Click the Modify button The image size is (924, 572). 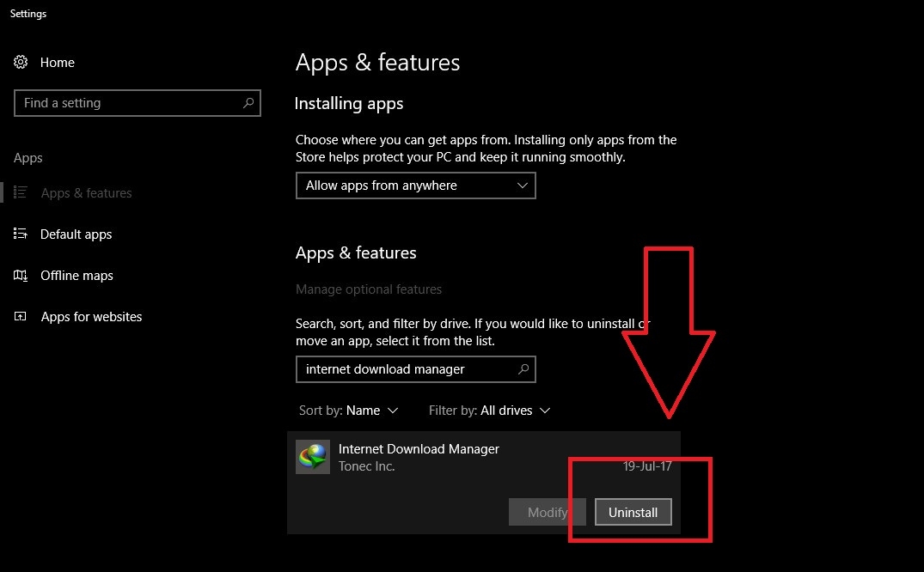(547, 512)
